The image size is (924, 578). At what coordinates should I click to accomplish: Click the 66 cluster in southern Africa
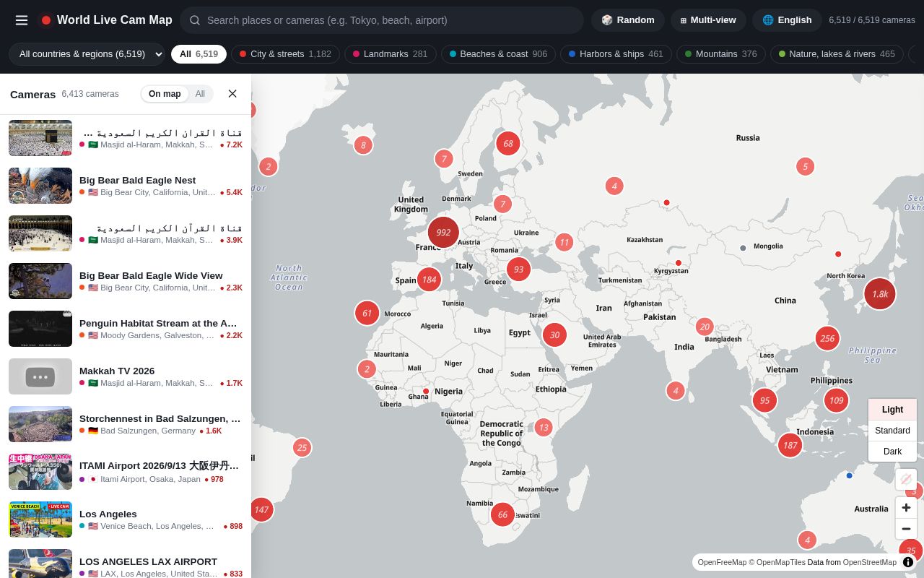tap(502, 514)
